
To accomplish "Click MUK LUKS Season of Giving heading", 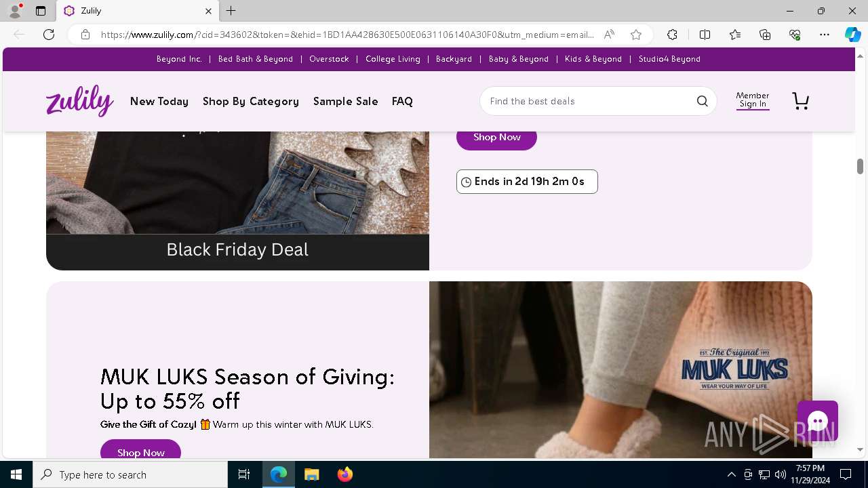I will point(248,388).
